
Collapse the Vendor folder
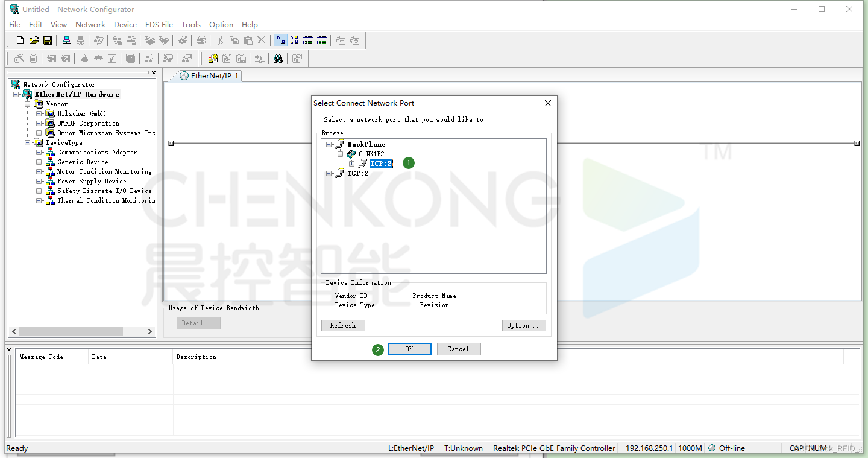28,104
